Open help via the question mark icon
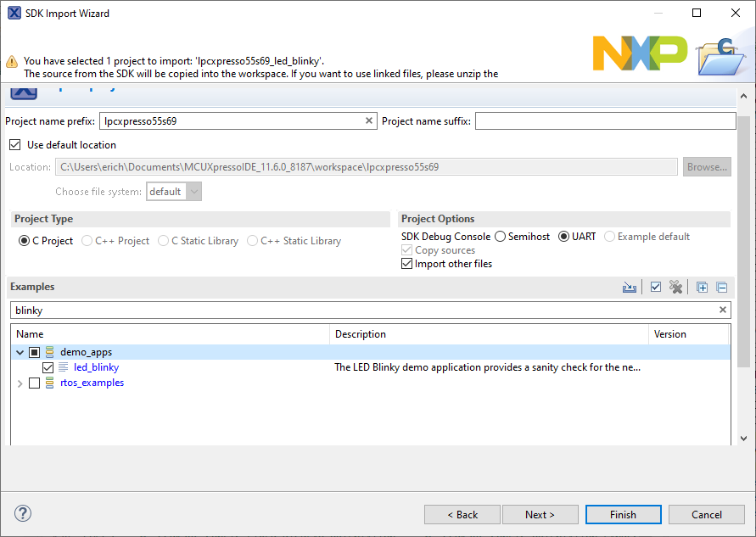 point(23,513)
